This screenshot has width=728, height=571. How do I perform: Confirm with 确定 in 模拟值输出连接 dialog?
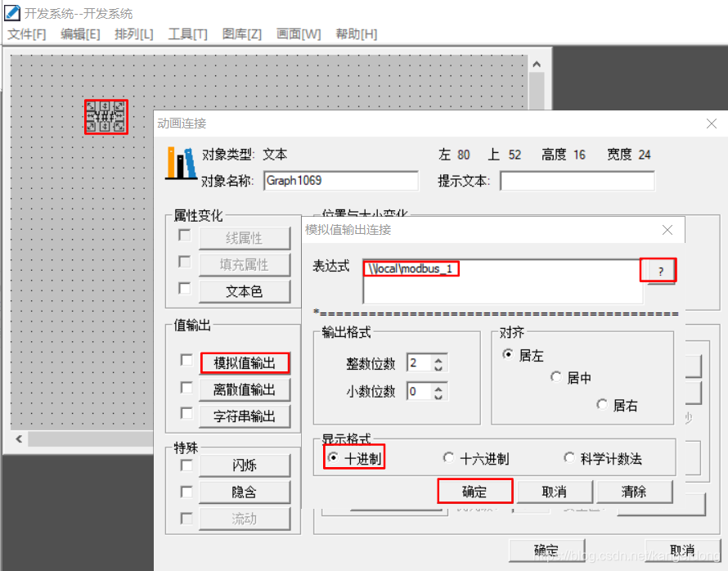coord(475,492)
